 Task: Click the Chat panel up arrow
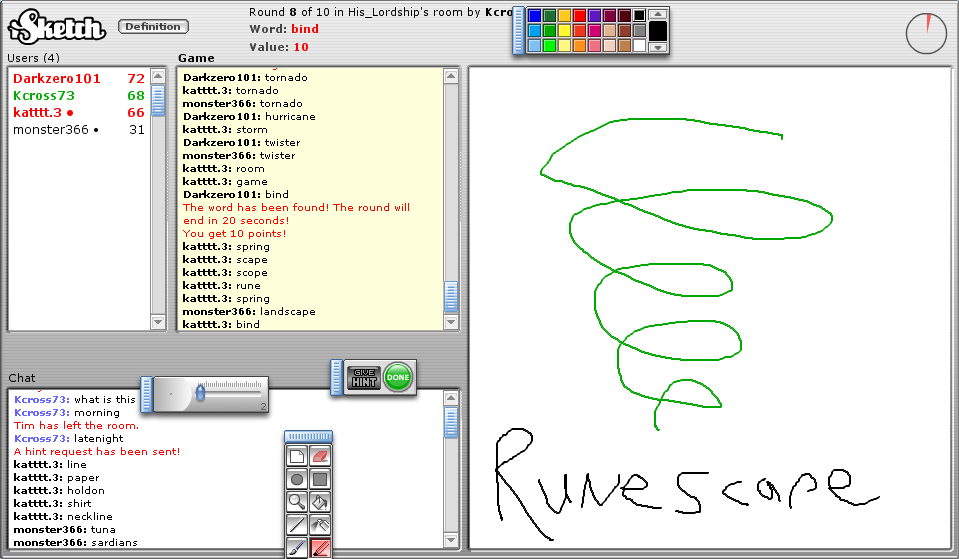[451, 398]
